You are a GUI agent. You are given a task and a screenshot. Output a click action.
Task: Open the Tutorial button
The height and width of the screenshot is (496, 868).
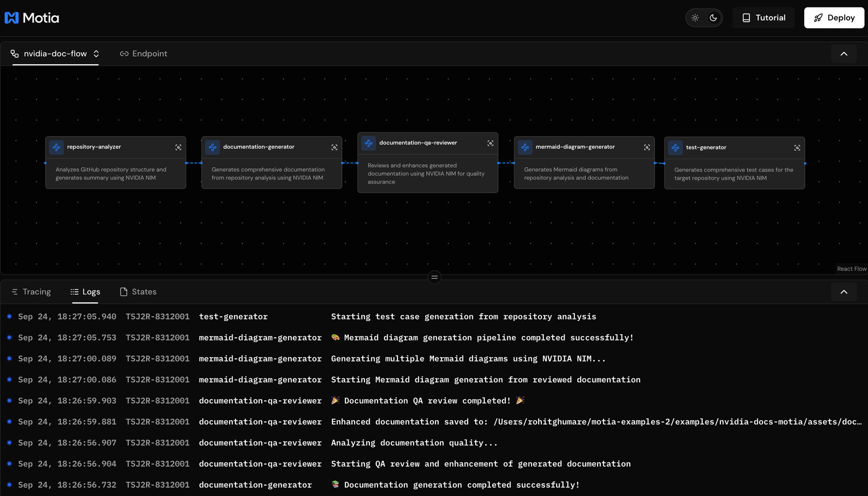click(763, 18)
